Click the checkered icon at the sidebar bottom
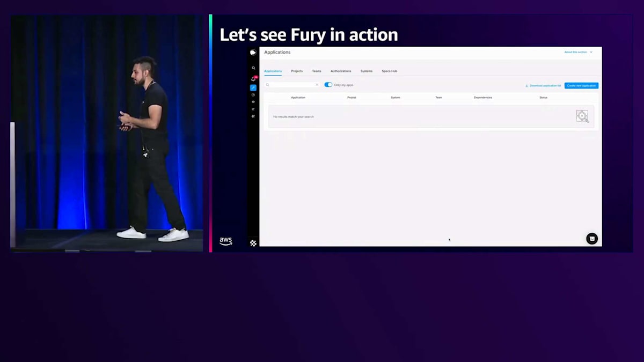The width and height of the screenshot is (644, 362). (253, 243)
